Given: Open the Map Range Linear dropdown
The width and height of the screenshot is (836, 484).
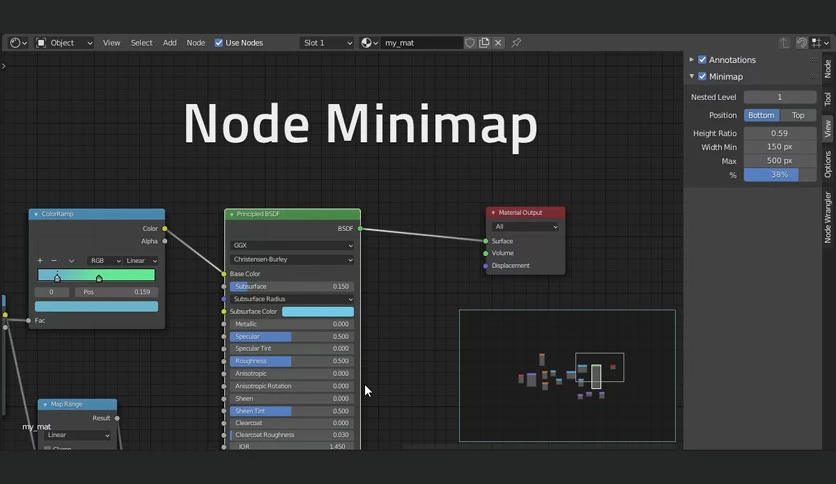Looking at the screenshot, I should point(78,435).
